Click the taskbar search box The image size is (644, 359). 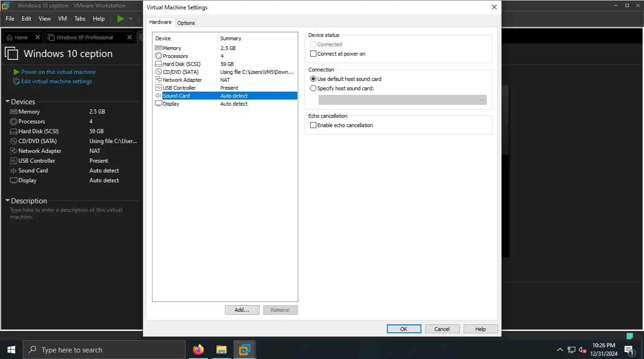pos(104,350)
